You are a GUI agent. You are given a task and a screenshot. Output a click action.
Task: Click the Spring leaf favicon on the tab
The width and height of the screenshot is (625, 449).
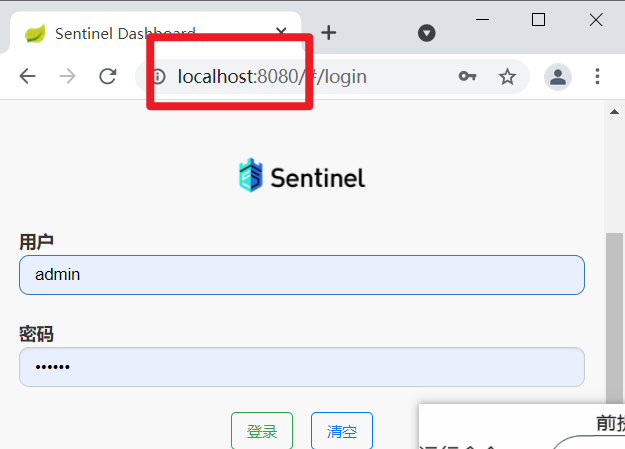(35, 33)
